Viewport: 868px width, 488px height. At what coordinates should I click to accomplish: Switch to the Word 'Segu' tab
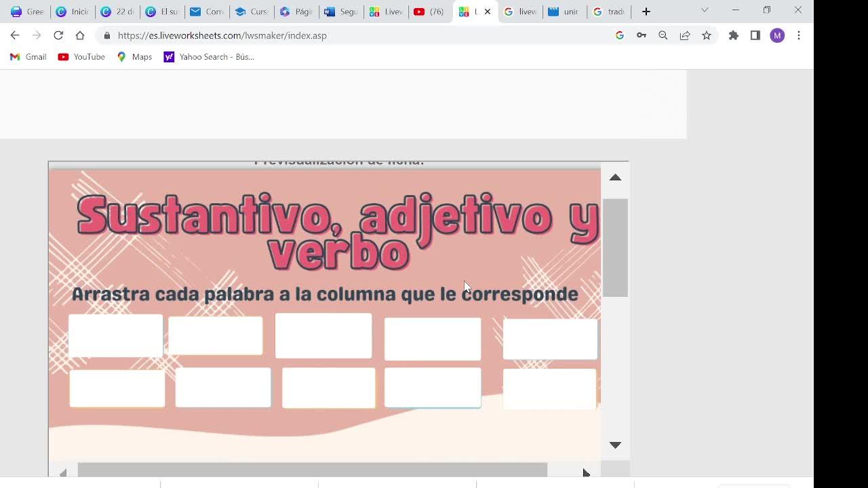341,12
